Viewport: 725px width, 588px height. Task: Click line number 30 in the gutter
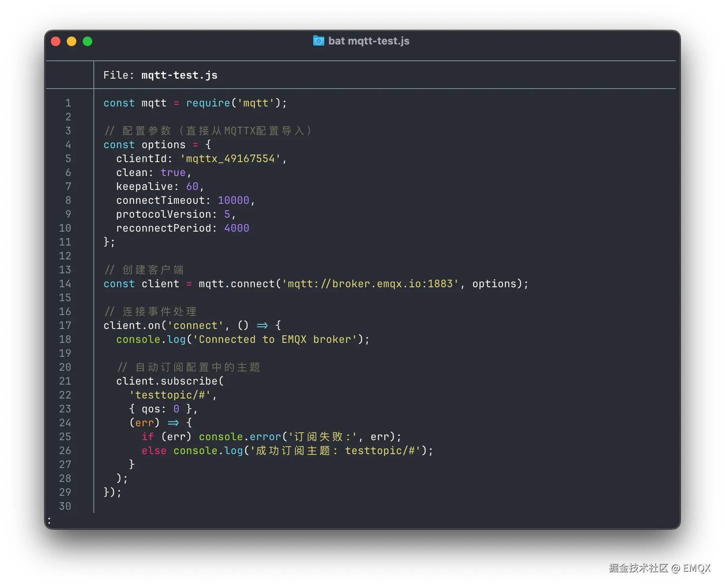pyautogui.click(x=65, y=506)
